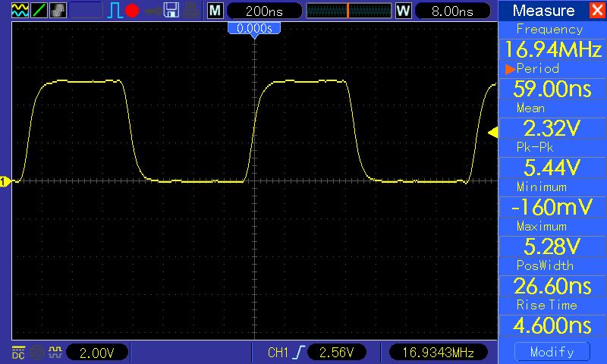Click the 16.94MHz frequency value

(x=553, y=49)
